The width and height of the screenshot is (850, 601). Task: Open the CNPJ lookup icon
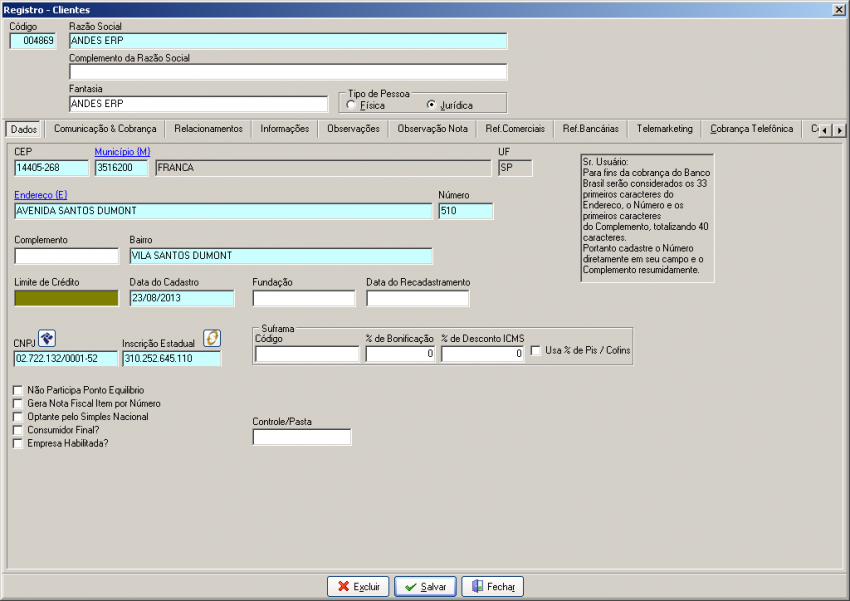coord(47,338)
